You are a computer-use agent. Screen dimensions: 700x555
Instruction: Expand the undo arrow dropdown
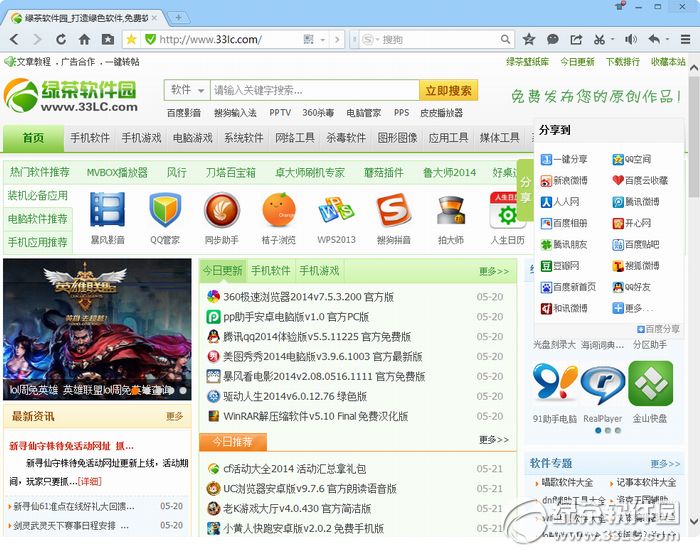(x=667, y=39)
